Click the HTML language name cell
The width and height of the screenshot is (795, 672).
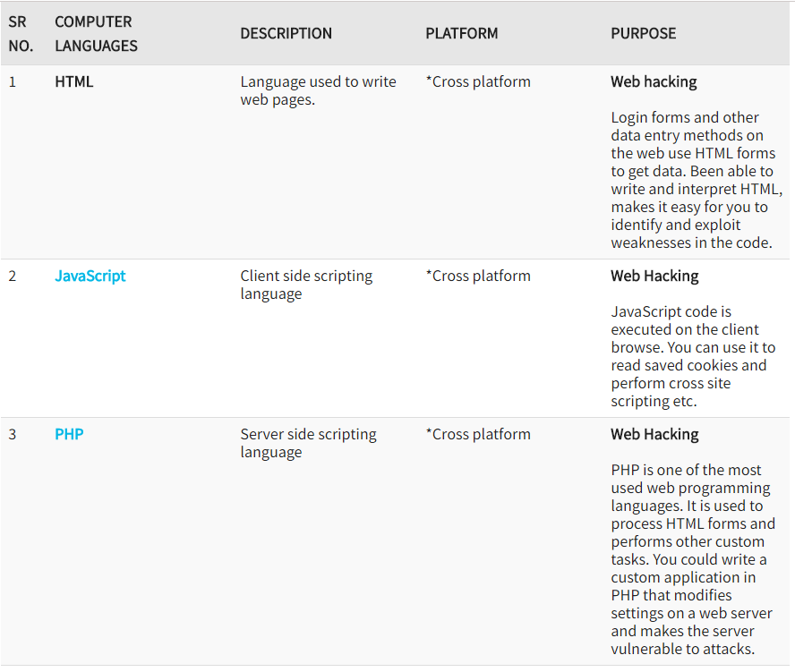74,81
